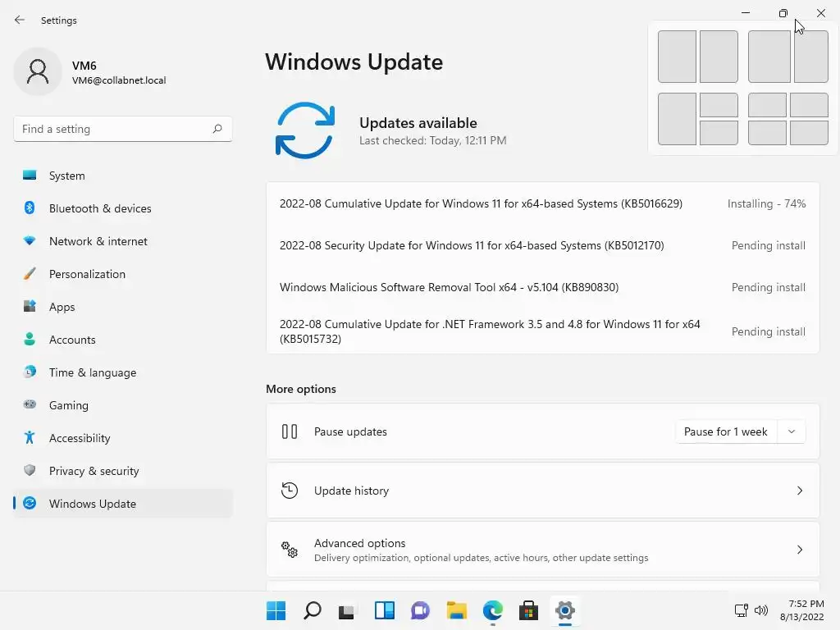Viewport: 840px width, 630px height.
Task: Open Advanced options
Action: click(x=542, y=550)
